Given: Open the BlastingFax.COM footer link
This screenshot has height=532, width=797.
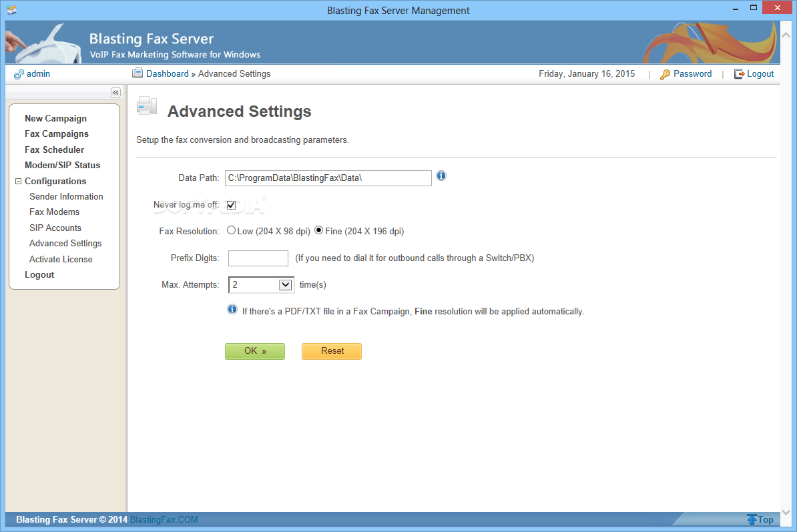Looking at the screenshot, I should coord(164,519).
